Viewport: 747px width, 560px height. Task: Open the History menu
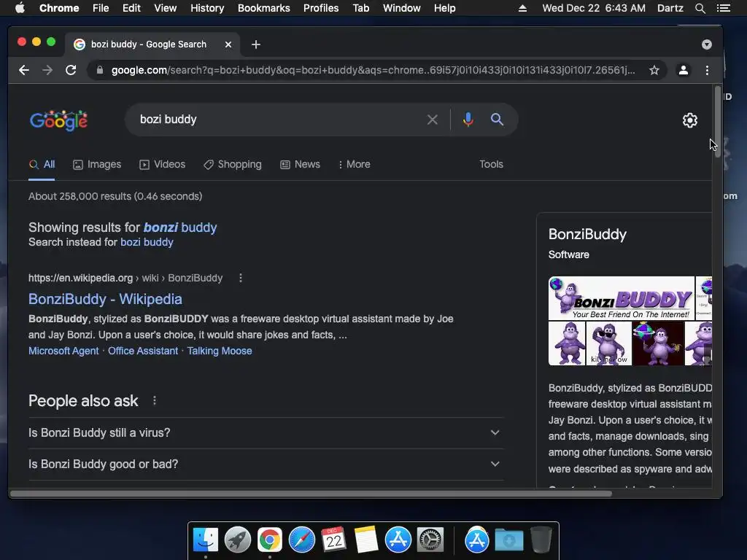pyautogui.click(x=207, y=8)
